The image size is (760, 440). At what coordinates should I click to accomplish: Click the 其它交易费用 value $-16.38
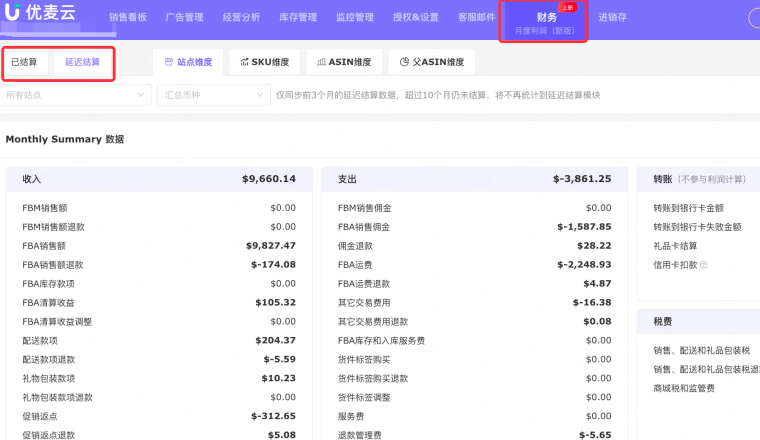pyautogui.click(x=592, y=302)
